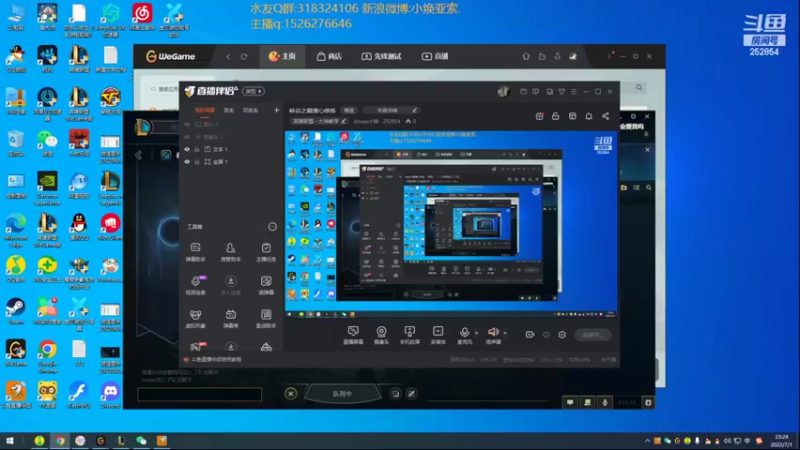The height and width of the screenshot is (450, 800).
Task: Select second scene tab in streaming companion
Action: point(229,110)
